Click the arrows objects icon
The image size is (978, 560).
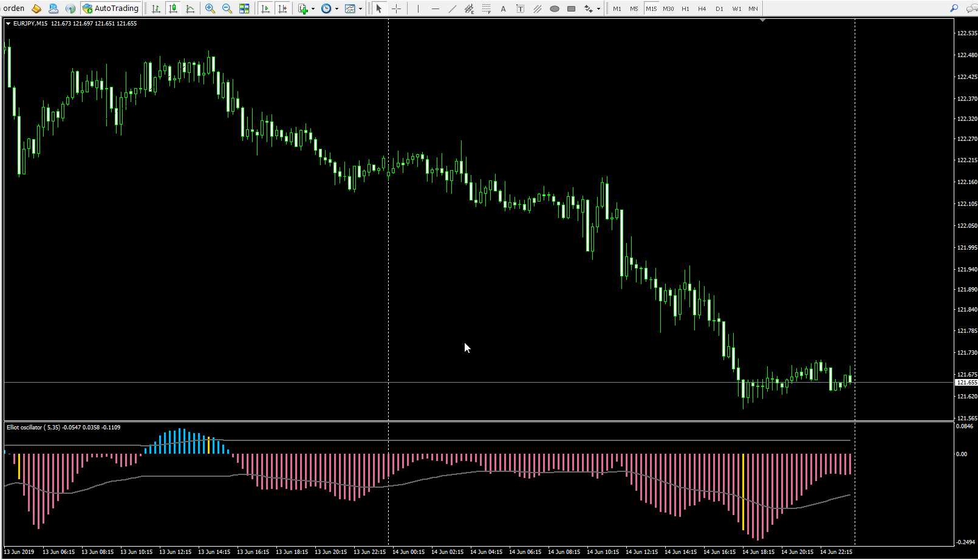click(588, 9)
